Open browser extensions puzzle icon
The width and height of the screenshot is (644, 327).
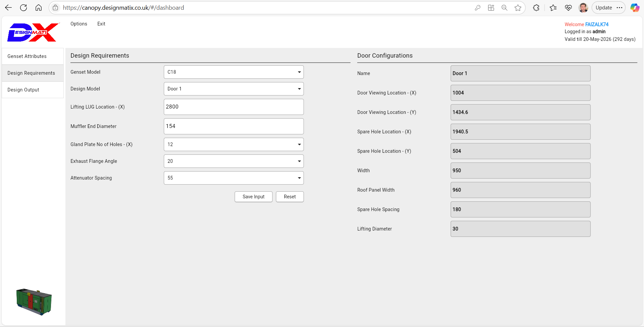536,8
